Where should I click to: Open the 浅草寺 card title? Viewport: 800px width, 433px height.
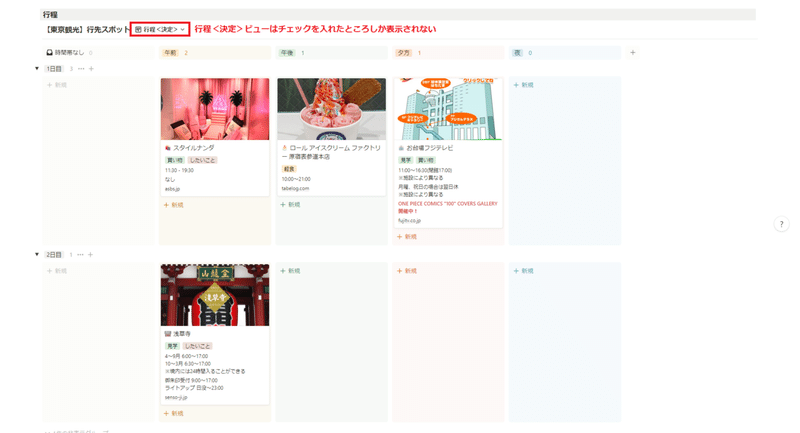coord(182,334)
